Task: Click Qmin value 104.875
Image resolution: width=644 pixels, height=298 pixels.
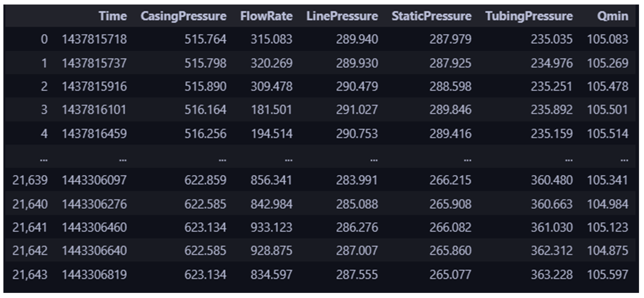Action: [x=607, y=250]
